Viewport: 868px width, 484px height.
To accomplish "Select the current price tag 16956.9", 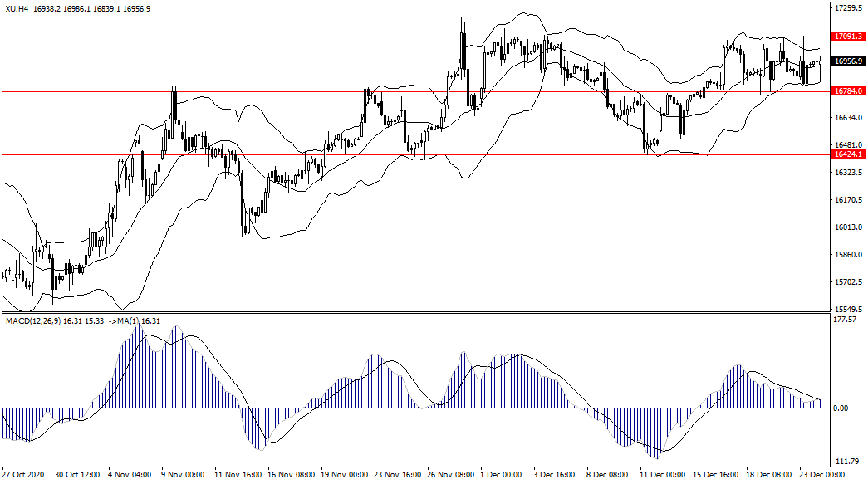I will [847, 61].
